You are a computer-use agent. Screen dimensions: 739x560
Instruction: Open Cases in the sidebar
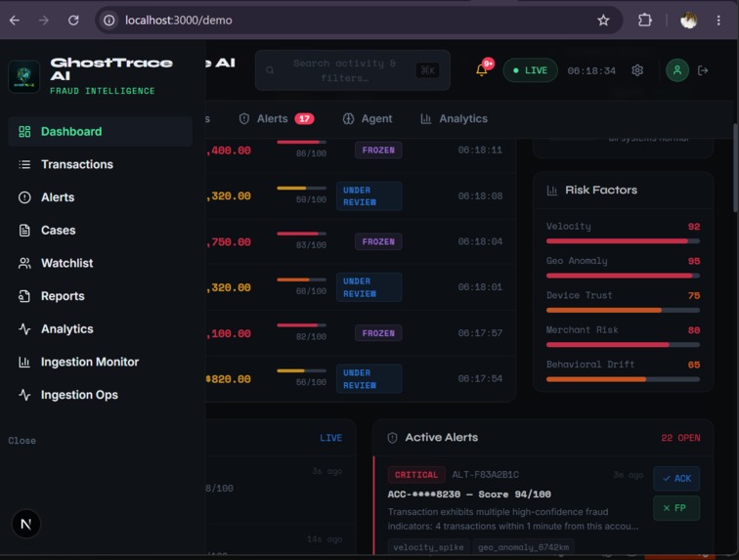(x=100, y=231)
